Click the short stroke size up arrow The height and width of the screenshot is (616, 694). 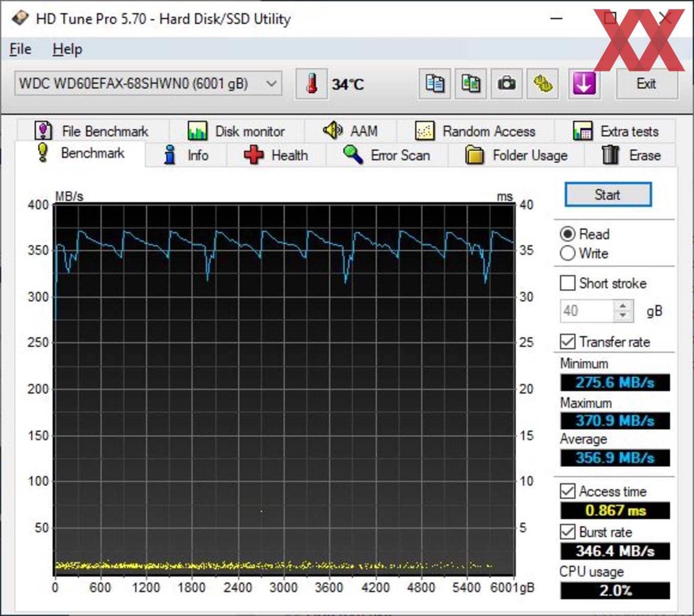click(x=622, y=306)
